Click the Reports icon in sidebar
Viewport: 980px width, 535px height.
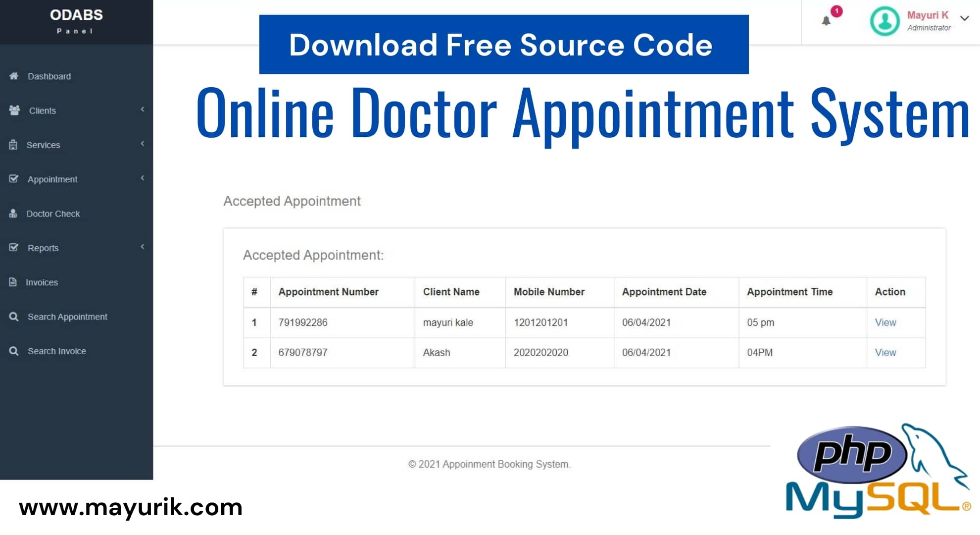tap(13, 248)
